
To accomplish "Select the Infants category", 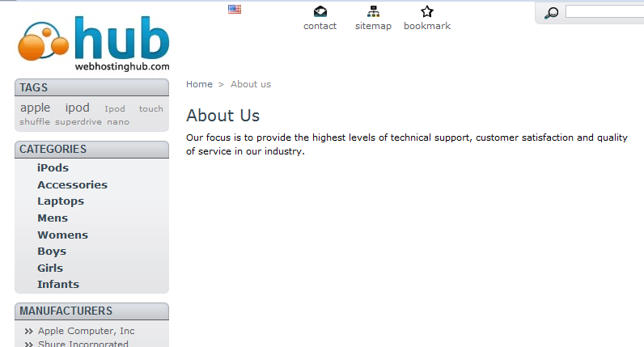I will pos(58,285).
